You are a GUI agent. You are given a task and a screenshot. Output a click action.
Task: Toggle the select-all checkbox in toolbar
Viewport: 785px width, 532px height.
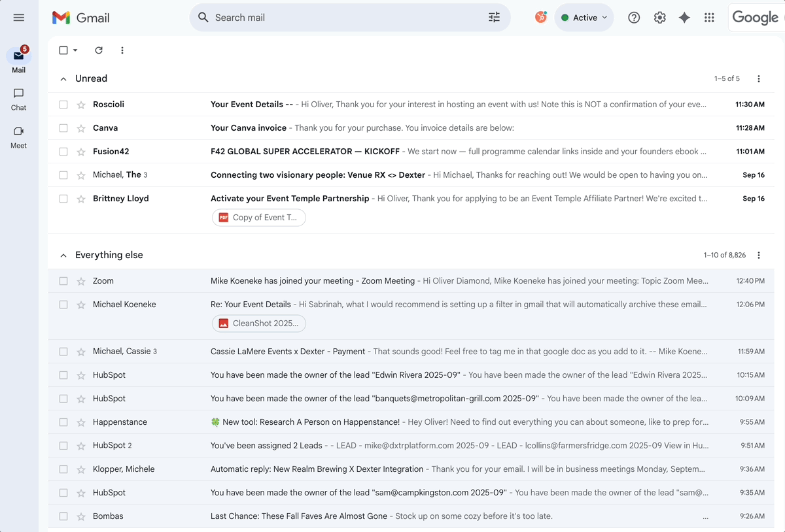click(x=63, y=50)
